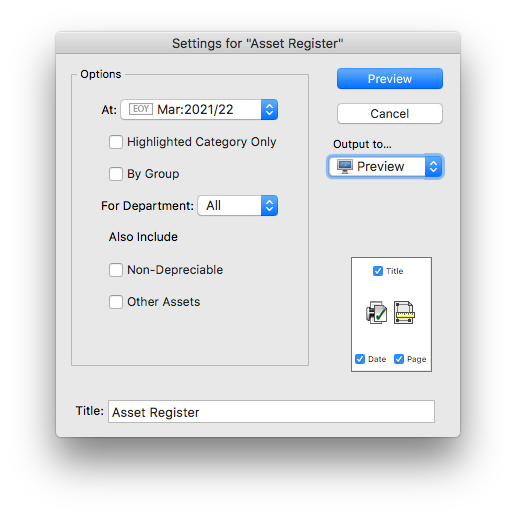
Task: Cancel the Asset Register settings
Action: point(390,114)
